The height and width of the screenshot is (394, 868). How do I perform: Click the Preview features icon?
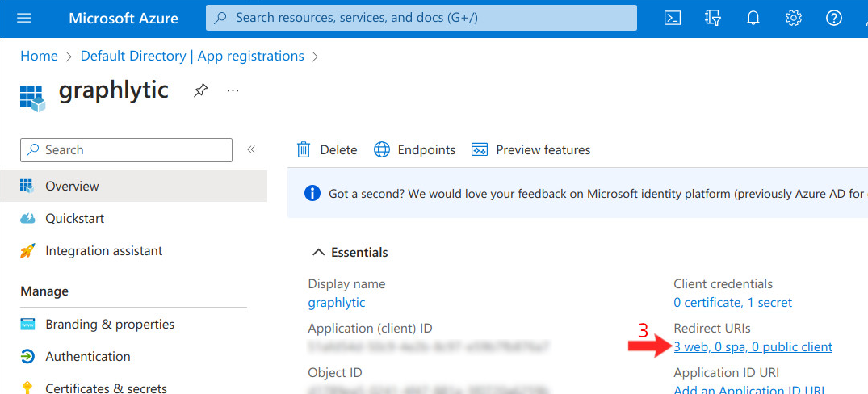tap(479, 149)
